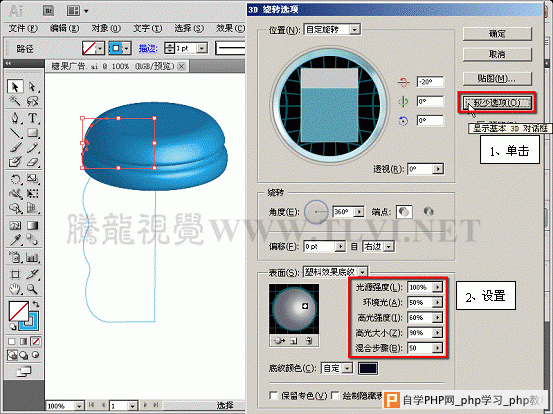
Task: Select the hollow cap 端点 option
Action: pyautogui.click(x=428, y=212)
